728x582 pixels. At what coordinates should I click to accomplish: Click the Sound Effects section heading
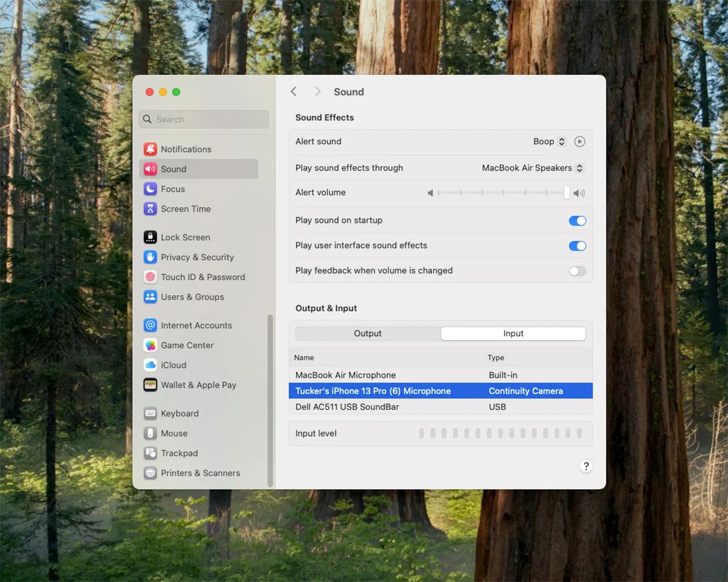[x=325, y=118]
